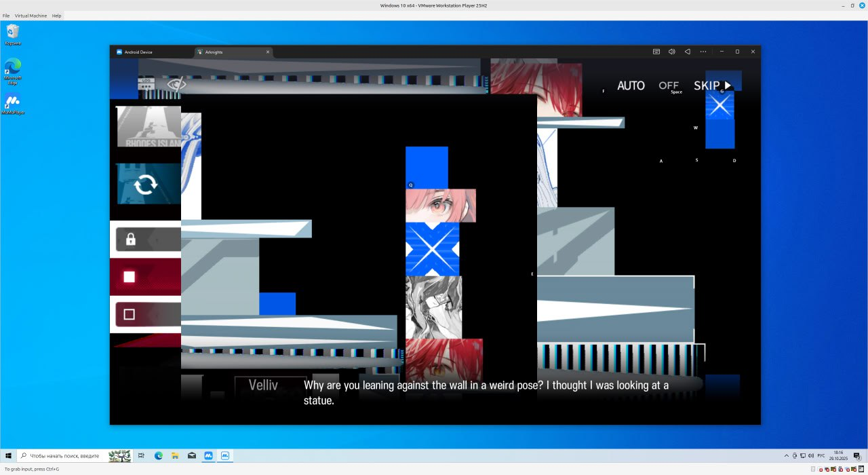This screenshot has width=868, height=475.
Task: Open MuMuPlayer volume control icon
Action: pyautogui.click(x=672, y=52)
